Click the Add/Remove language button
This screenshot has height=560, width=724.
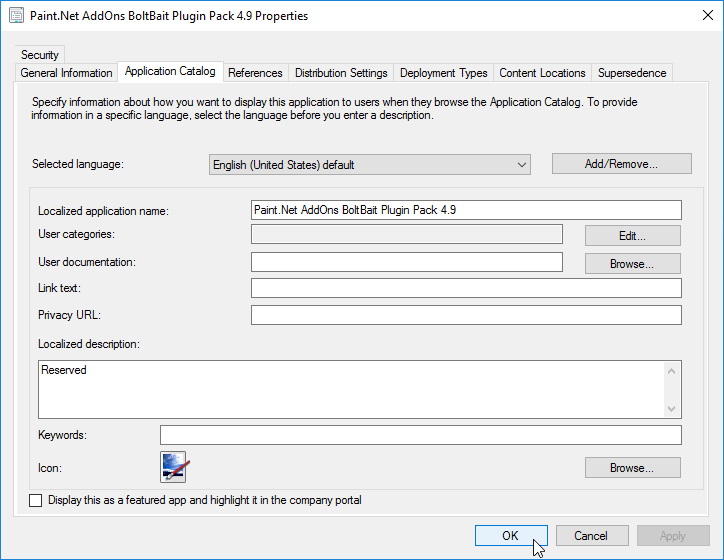pos(621,164)
